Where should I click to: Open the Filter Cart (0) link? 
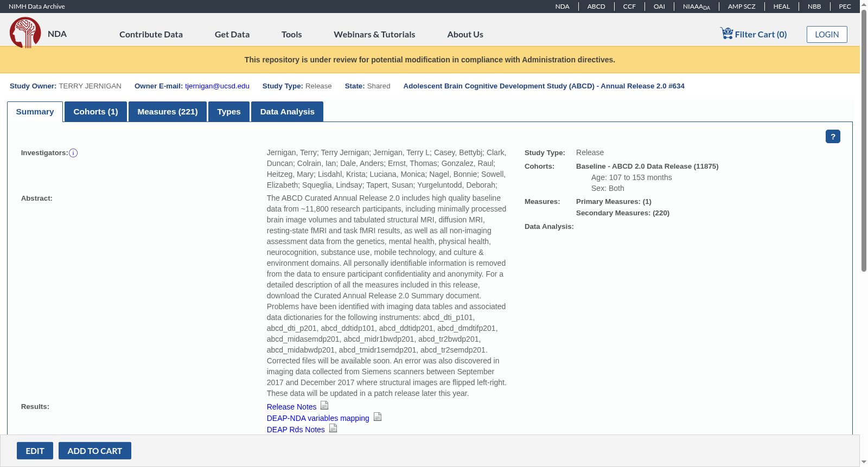[x=761, y=34]
